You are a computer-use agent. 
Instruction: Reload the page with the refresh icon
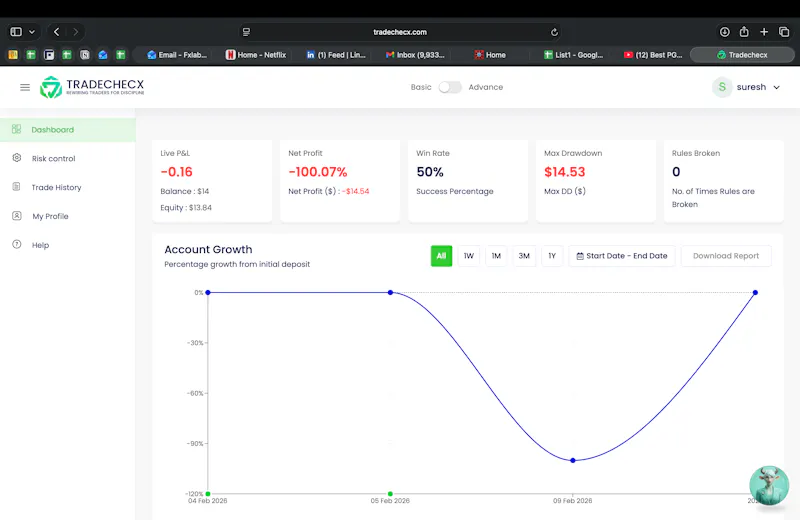(x=554, y=32)
